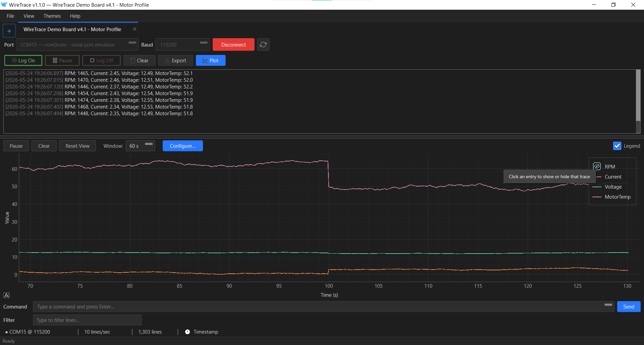Pause the live plot
Image resolution: width=644 pixels, height=345 pixels.
(16, 146)
